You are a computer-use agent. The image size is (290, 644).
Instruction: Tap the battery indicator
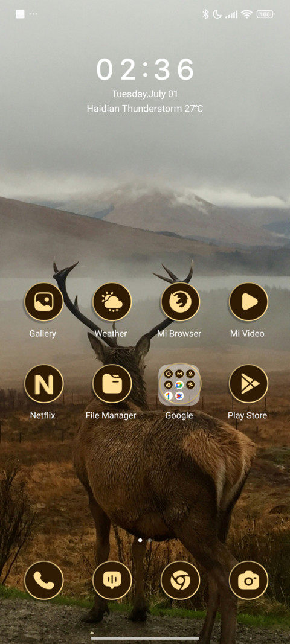click(x=266, y=14)
